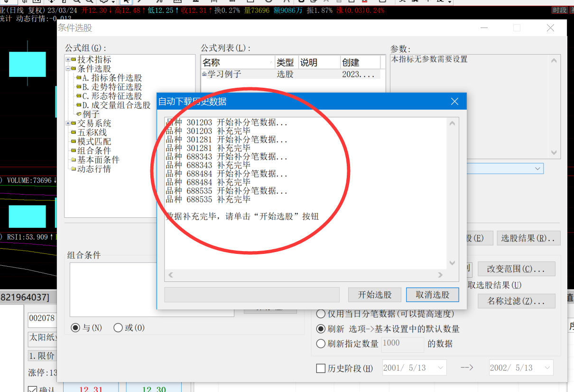Screen dimensions: 574x392
Task: Click 名称过滤(Z)... button
Action: (516, 301)
